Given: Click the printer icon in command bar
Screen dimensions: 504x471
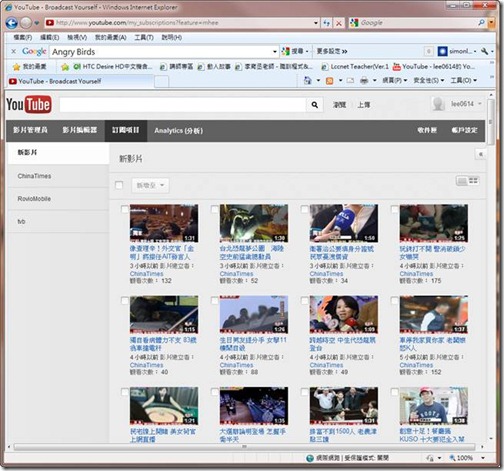Looking at the screenshot, I should pyautogui.click(x=364, y=80).
